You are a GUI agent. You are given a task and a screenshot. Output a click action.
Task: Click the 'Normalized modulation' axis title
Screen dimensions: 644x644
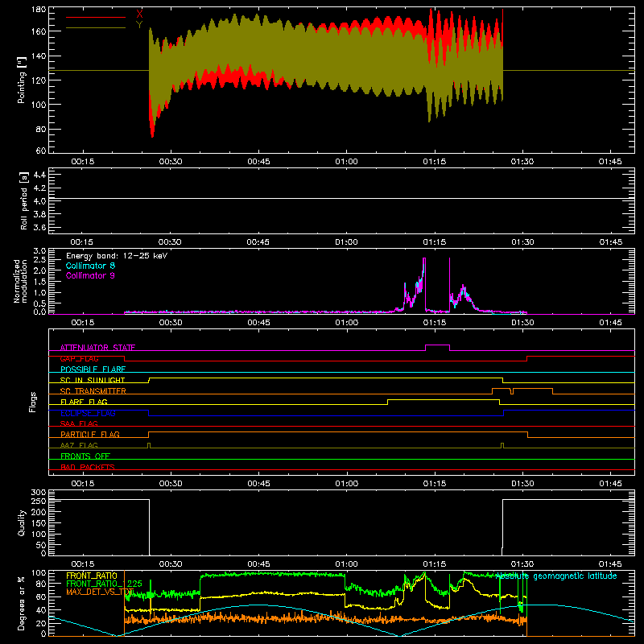(x=20, y=281)
